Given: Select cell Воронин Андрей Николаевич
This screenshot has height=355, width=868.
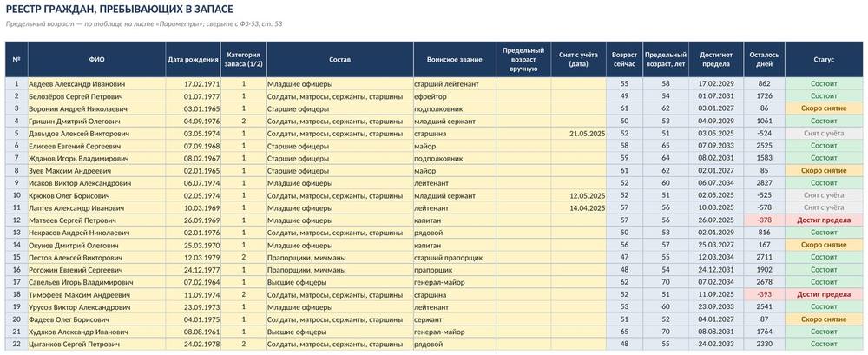Looking at the screenshot, I should pos(96,108).
